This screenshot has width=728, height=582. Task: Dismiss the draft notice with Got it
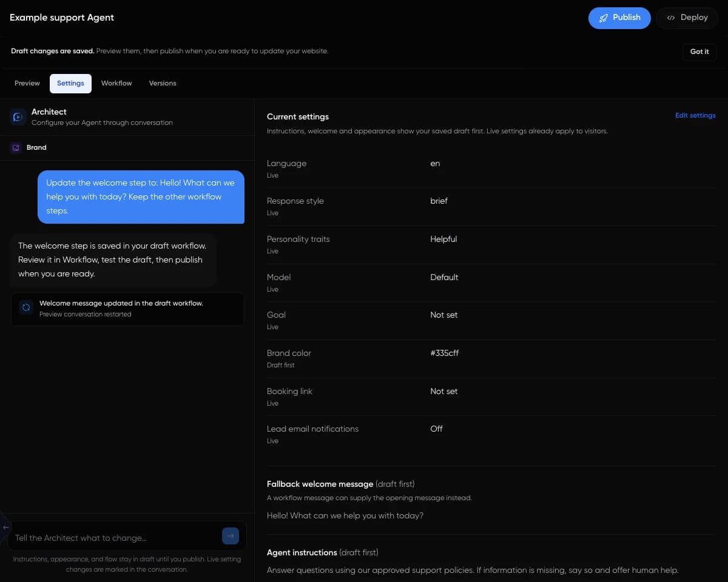(x=699, y=52)
